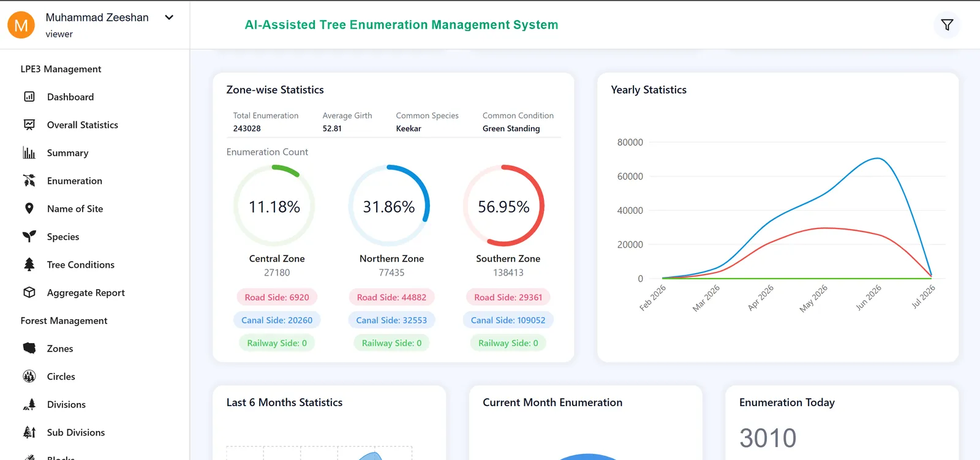Click Southern Zone 'Canal Side: 109052' badge
This screenshot has height=460, width=980.
pos(508,320)
